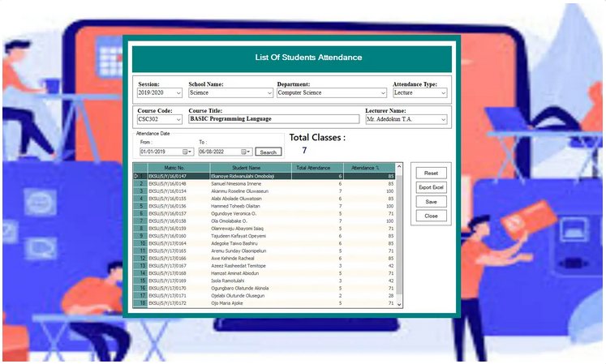The width and height of the screenshot is (606, 364).
Task: Open the Lecturer Name dropdown
Action: pyautogui.click(x=443, y=119)
